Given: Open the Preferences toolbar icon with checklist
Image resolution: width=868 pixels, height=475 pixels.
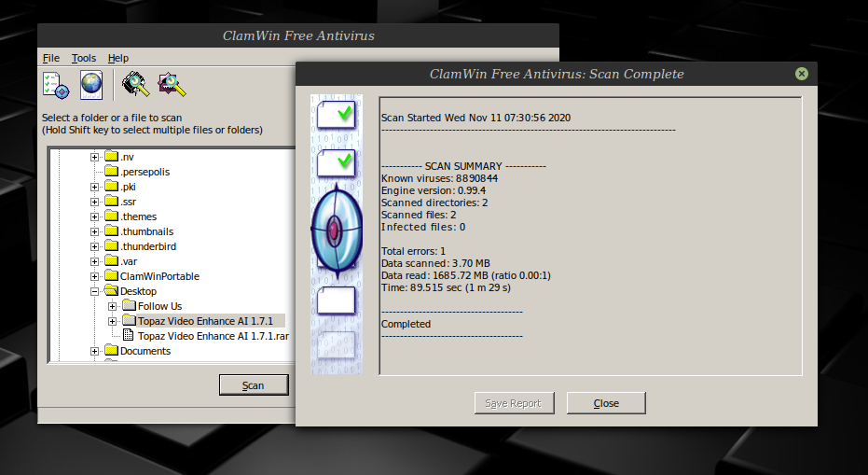Looking at the screenshot, I should click(x=56, y=85).
